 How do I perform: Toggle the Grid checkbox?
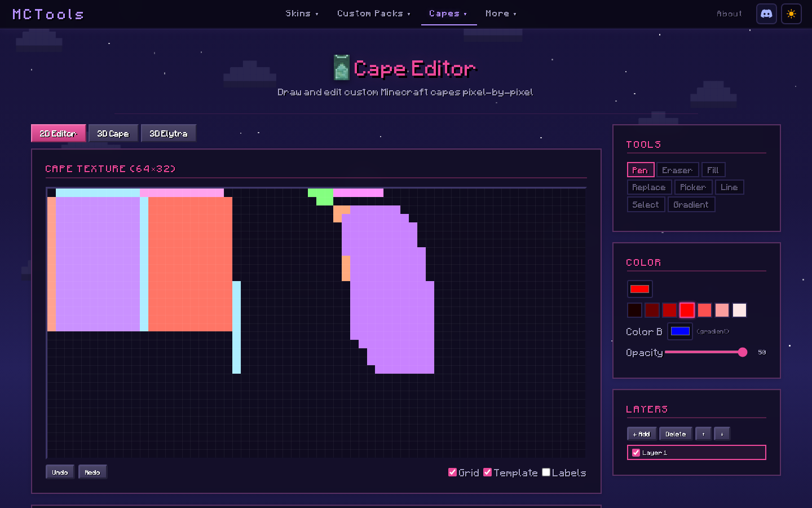click(452, 472)
